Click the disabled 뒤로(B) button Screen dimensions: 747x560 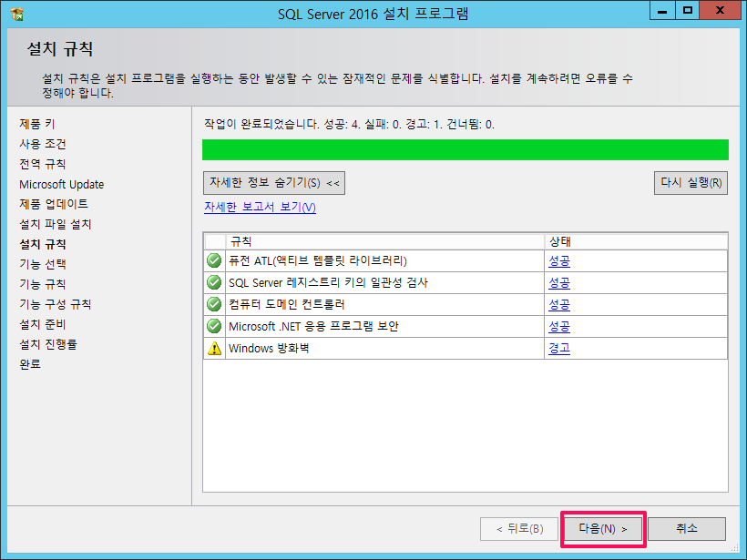point(519,528)
